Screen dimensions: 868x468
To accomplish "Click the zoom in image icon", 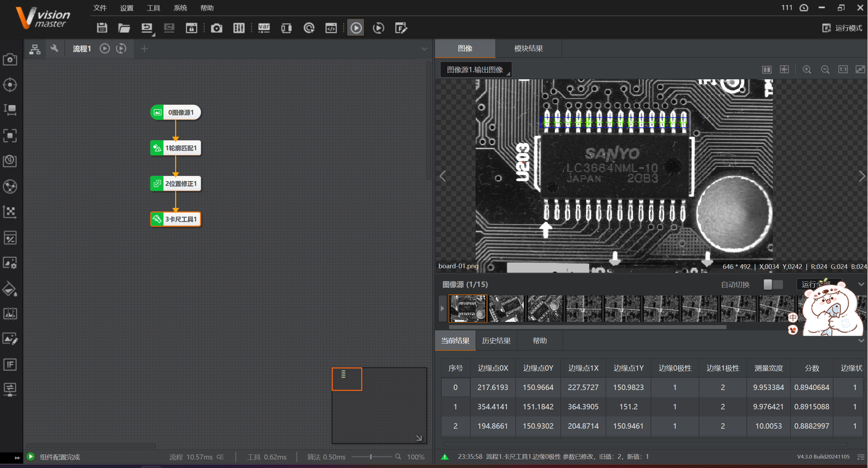I will 807,70.
